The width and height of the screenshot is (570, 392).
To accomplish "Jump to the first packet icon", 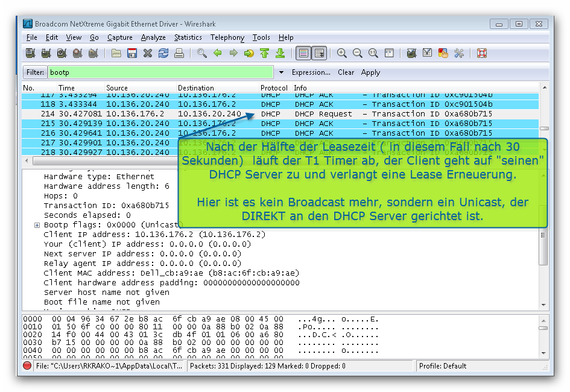I will pos(264,54).
